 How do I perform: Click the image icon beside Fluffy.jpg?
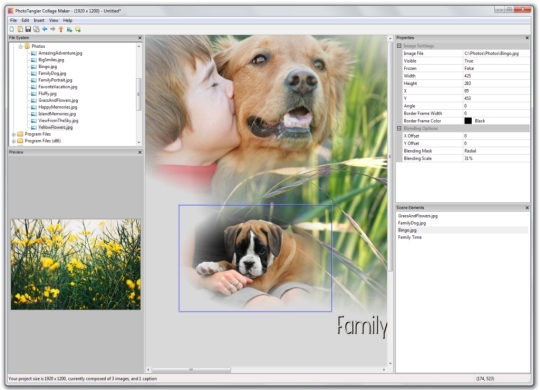pos(34,94)
